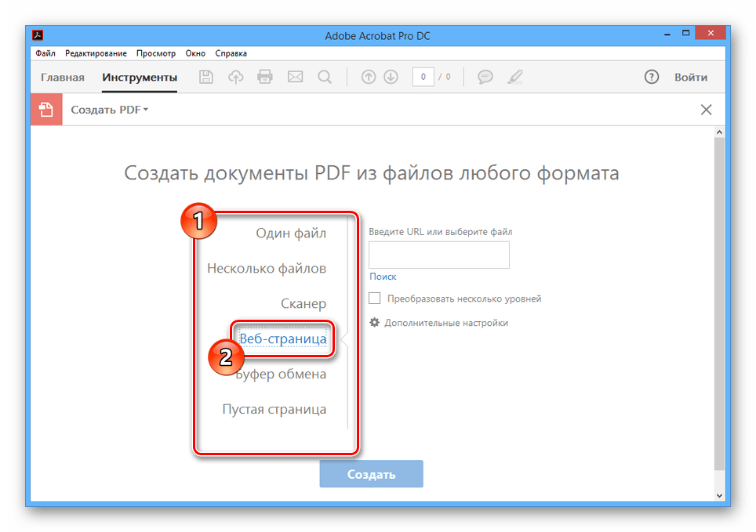Click the Save (floppy disk) toolbar icon
Viewport: 756px width, 532px height.
point(206,77)
